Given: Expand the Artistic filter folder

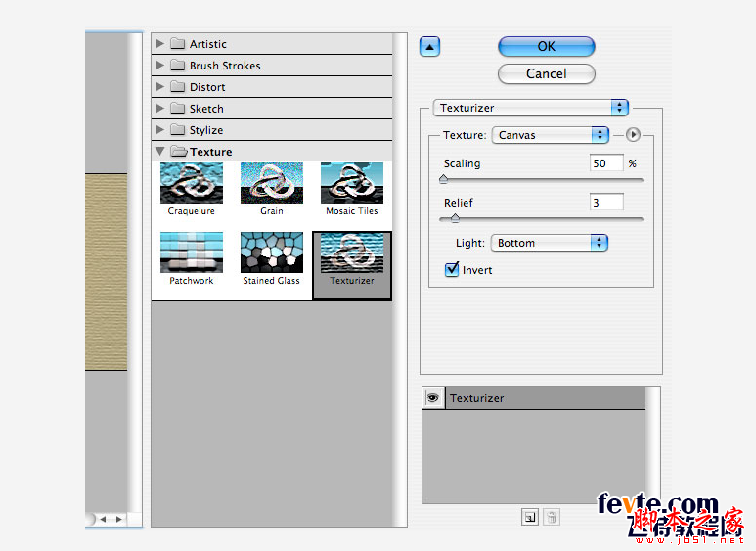Looking at the screenshot, I should pos(159,44).
